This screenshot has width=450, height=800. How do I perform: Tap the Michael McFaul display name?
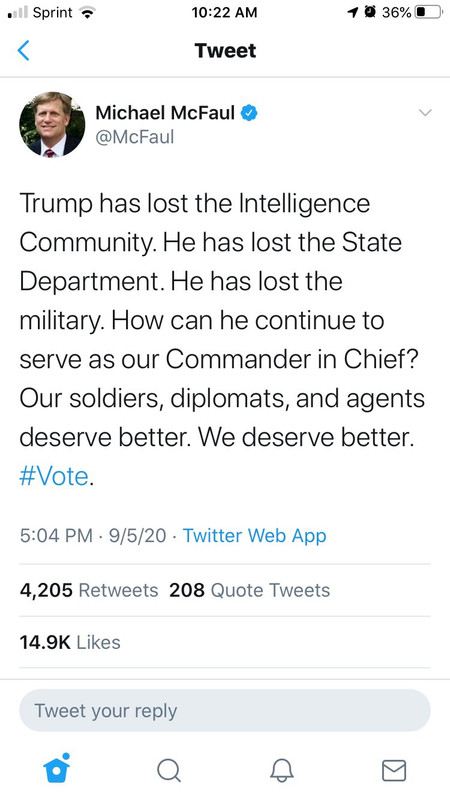click(x=165, y=113)
